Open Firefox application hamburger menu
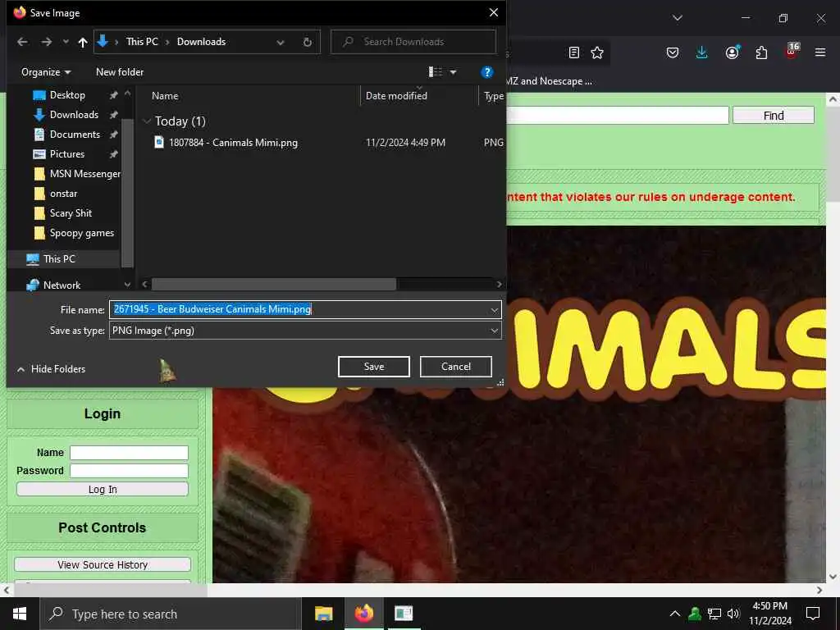 tap(819, 52)
